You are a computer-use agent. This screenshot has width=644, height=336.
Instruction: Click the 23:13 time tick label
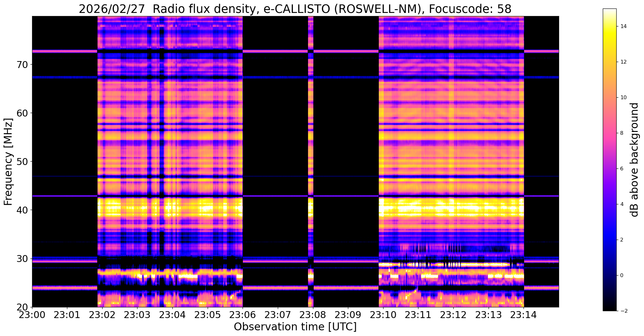coord(488,315)
